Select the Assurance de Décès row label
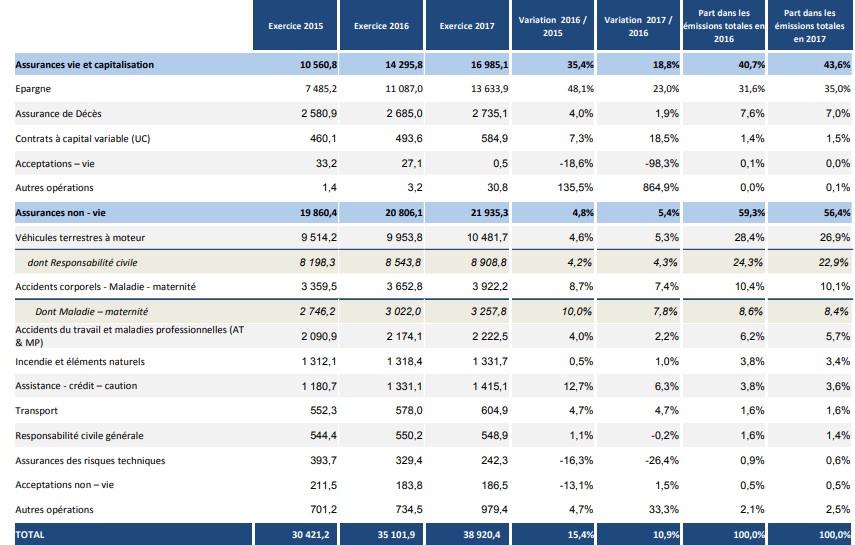This screenshot has width=855, height=545. pyautogui.click(x=59, y=113)
